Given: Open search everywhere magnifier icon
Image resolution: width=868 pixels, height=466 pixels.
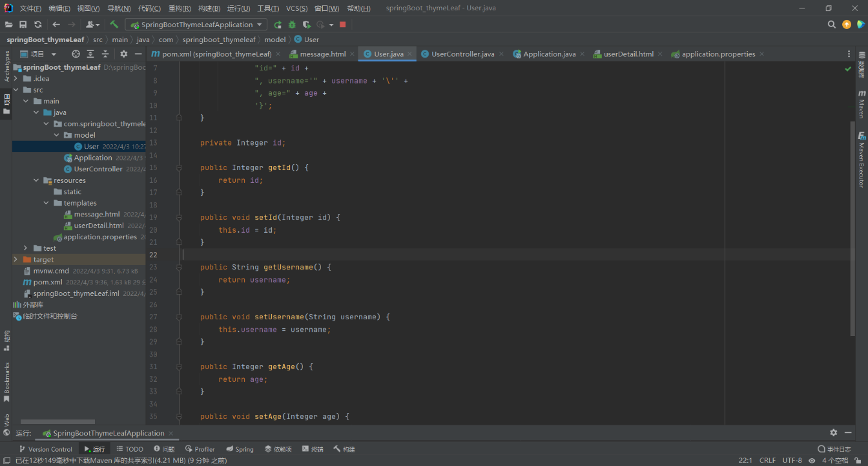Looking at the screenshot, I should click(832, 25).
